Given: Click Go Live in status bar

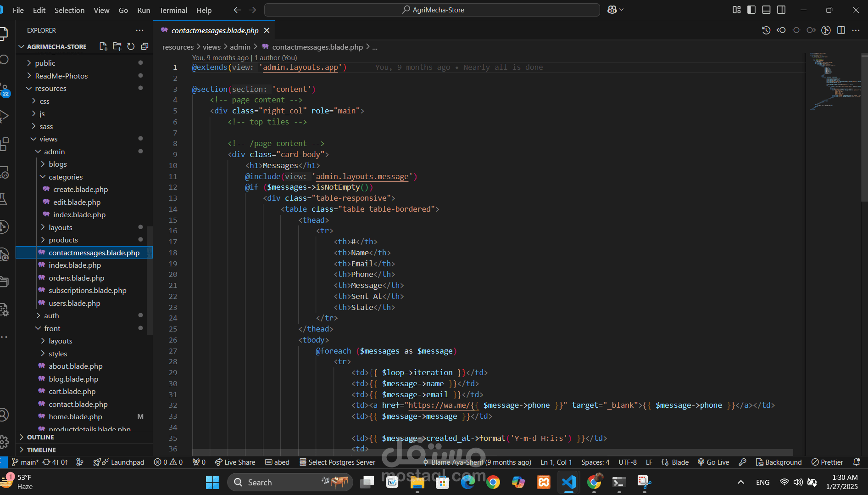Looking at the screenshot, I should 713,462.
